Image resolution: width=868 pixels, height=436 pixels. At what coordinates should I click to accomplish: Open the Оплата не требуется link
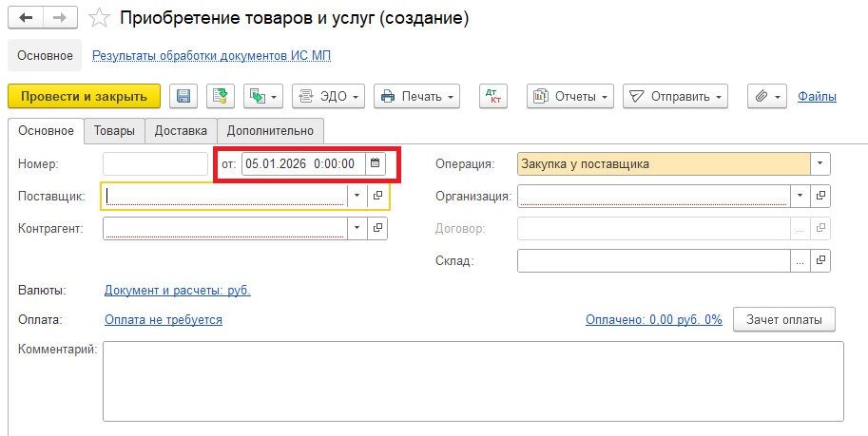click(164, 320)
